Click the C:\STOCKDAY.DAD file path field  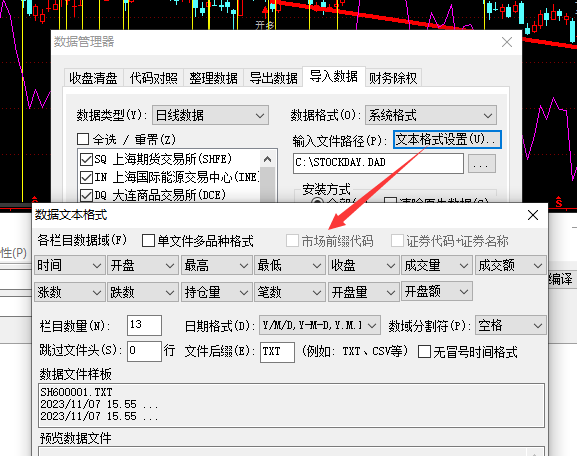(378, 163)
